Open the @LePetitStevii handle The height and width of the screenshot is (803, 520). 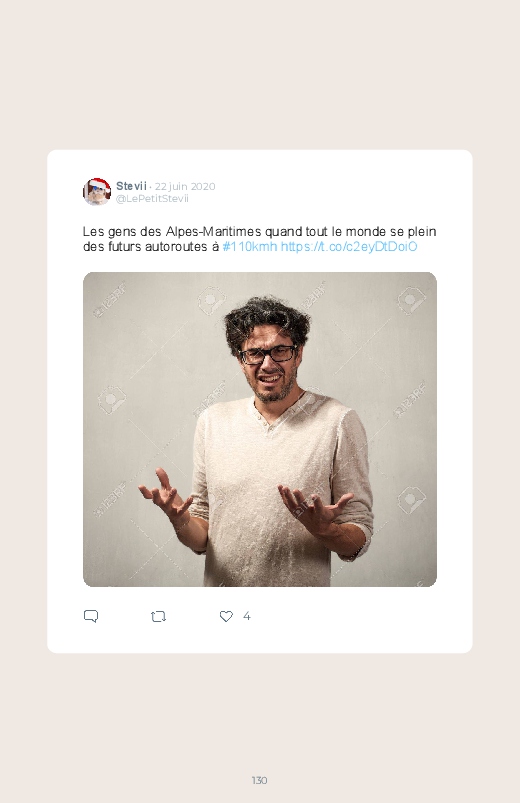coord(152,199)
